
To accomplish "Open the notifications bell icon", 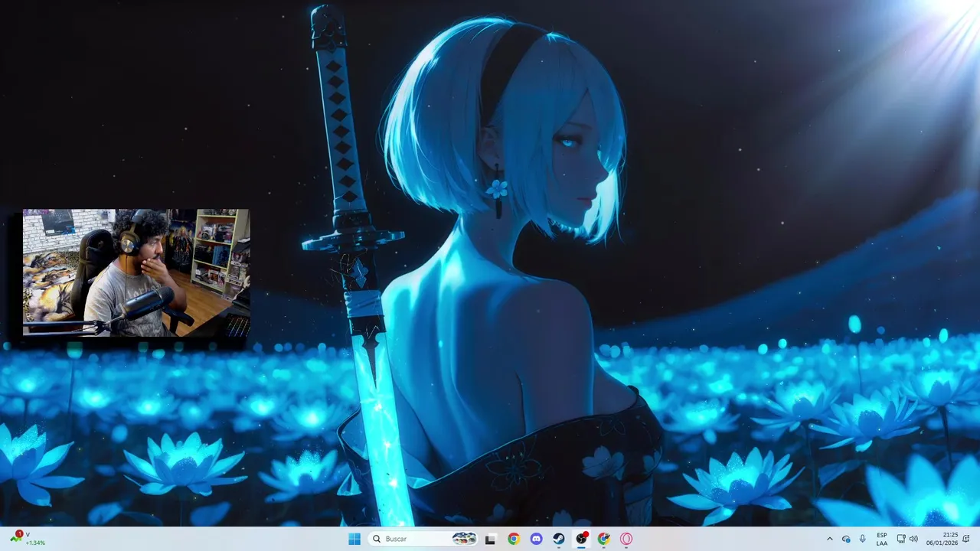I will [967, 539].
